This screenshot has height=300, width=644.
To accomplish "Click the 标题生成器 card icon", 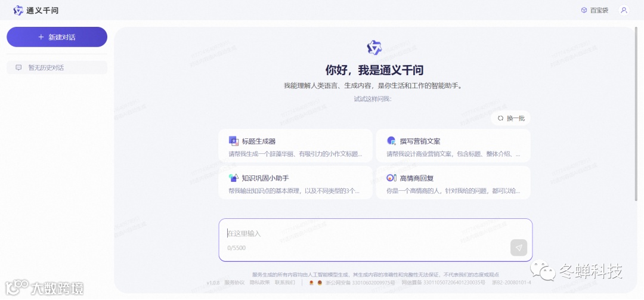I will (x=234, y=141).
